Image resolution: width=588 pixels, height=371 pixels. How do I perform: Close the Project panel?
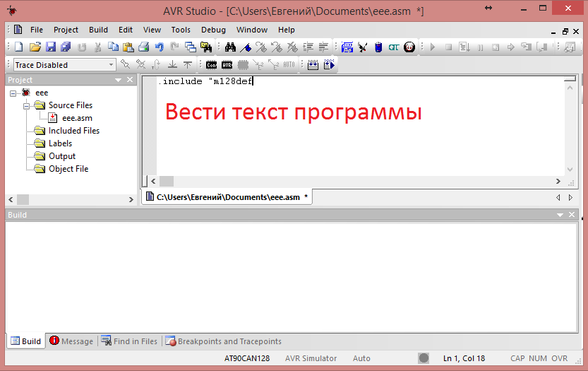(130, 80)
